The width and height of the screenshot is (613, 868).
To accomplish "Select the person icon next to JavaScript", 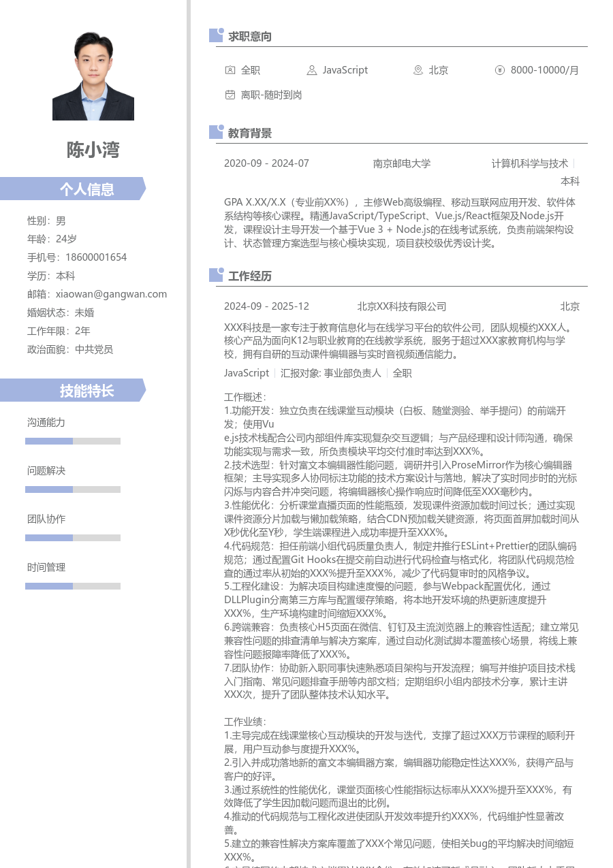I will 311,70.
